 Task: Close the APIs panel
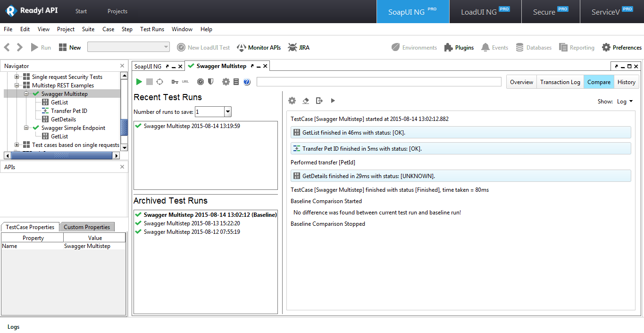click(122, 167)
